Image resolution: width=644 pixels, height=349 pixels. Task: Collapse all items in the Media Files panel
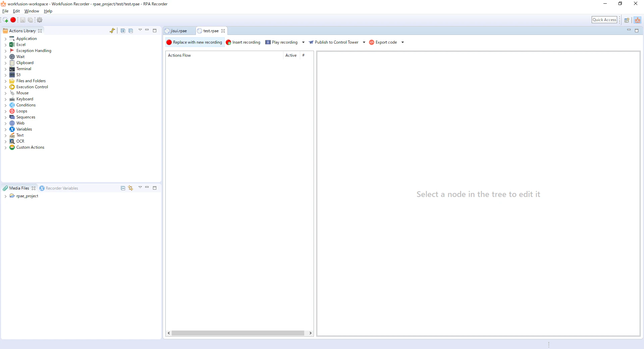point(123,188)
